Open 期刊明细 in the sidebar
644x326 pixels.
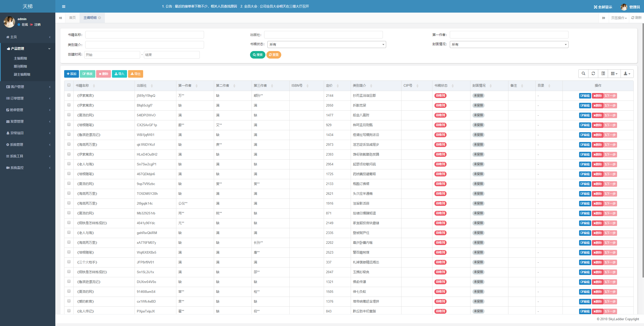tap(20, 66)
